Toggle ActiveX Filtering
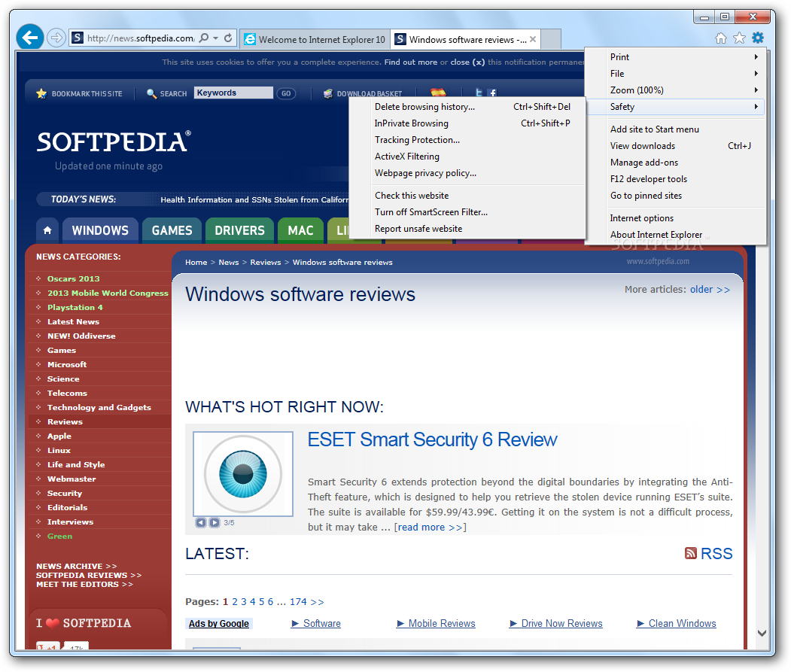Image resolution: width=791 pixels, height=672 pixels. pyautogui.click(x=467, y=157)
